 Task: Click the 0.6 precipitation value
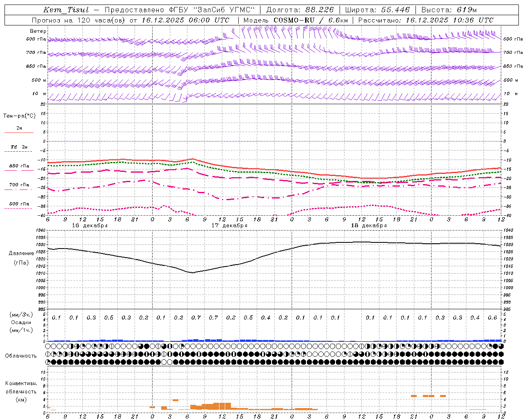pyautogui.click(x=492, y=317)
